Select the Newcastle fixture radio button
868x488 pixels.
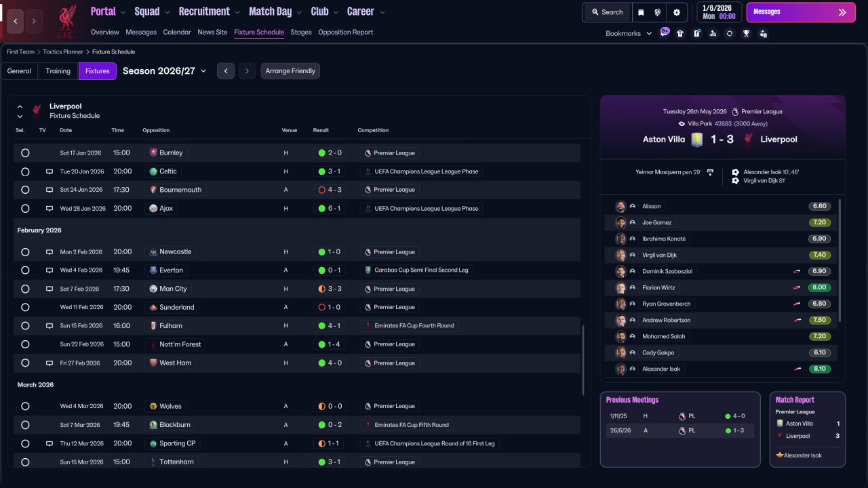(25, 252)
